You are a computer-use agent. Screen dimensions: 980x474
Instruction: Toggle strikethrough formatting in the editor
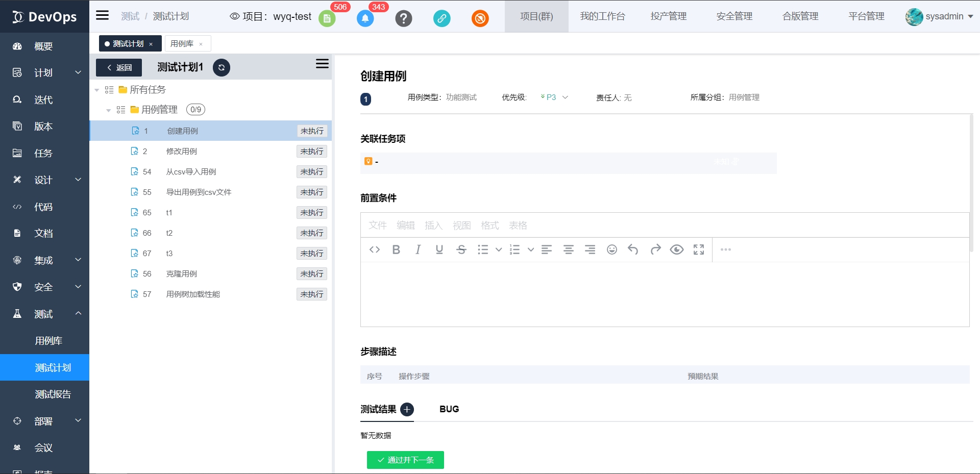[461, 250]
